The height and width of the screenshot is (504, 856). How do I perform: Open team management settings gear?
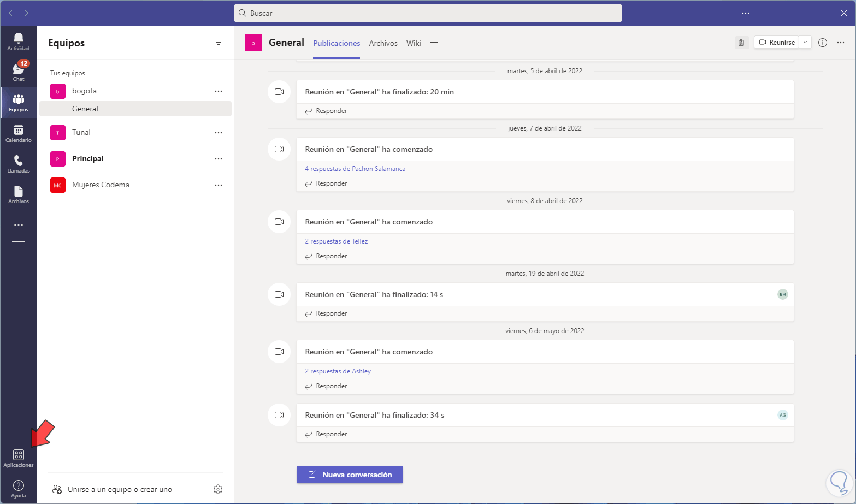pos(218,489)
